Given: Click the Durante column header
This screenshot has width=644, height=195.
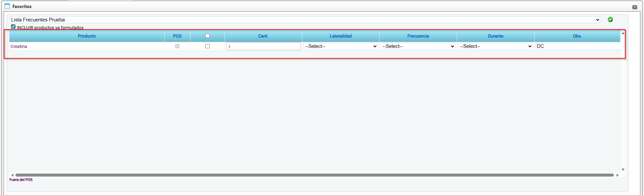Looking at the screenshot, I should pyautogui.click(x=495, y=36).
